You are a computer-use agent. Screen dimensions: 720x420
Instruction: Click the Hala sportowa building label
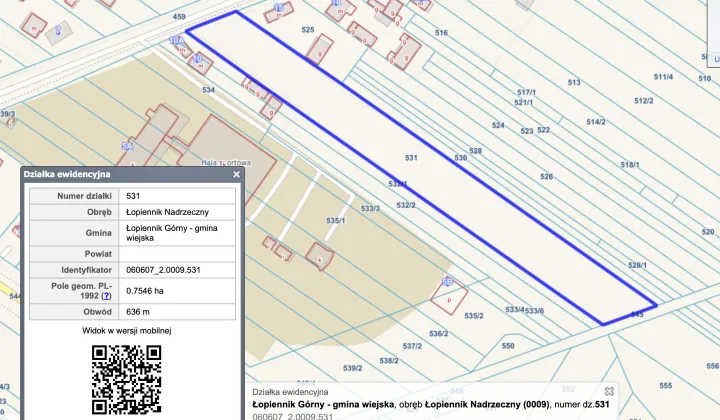226,162
